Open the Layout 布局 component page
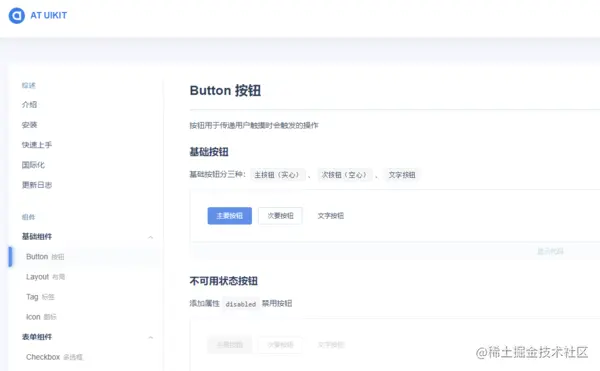 [x=46, y=277]
